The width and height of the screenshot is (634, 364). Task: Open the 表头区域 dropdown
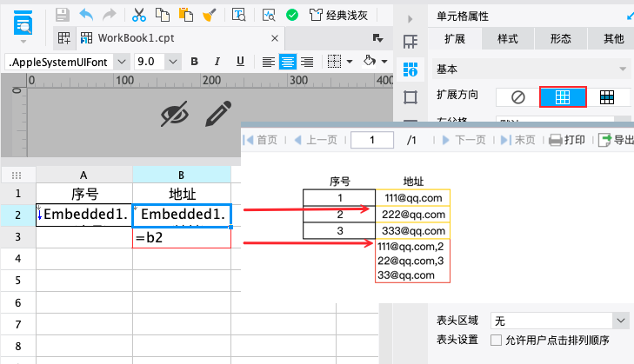click(x=560, y=321)
